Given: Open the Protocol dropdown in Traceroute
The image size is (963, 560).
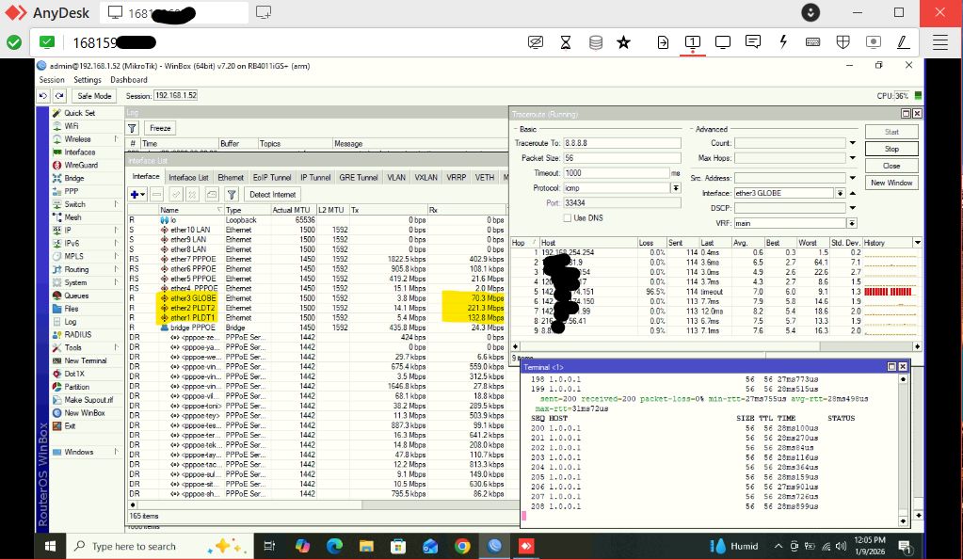Looking at the screenshot, I should click(x=676, y=188).
